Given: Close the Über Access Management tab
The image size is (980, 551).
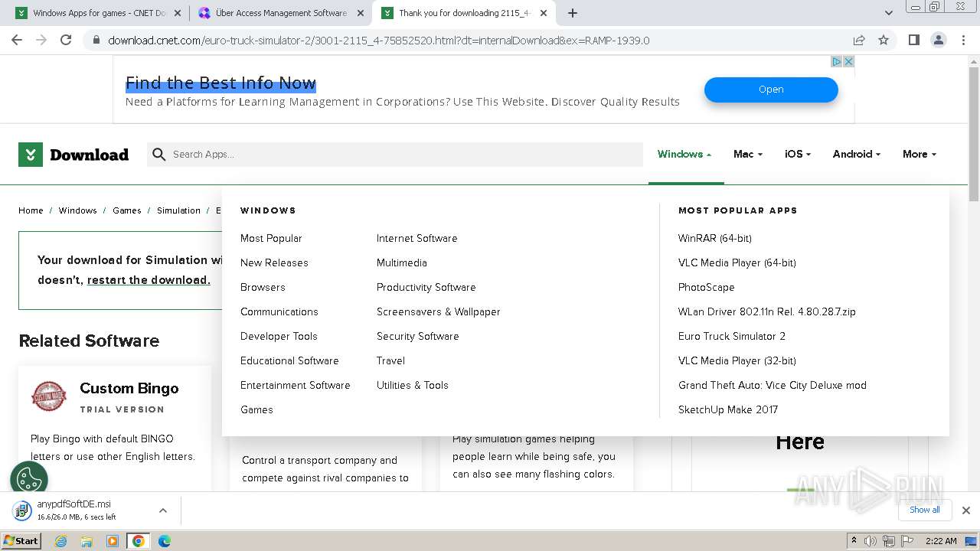Looking at the screenshot, I should [360, 13].
